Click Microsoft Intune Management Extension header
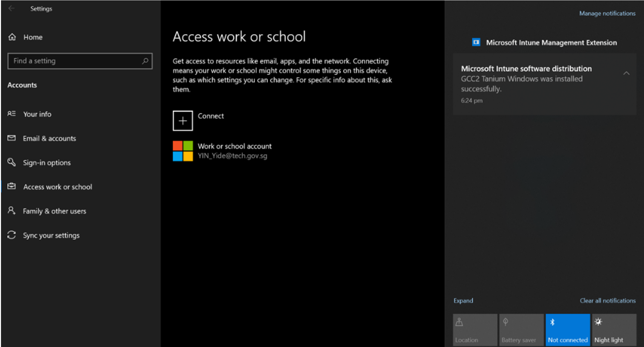Viewport: 644px width, 347px height. [551, 43]
